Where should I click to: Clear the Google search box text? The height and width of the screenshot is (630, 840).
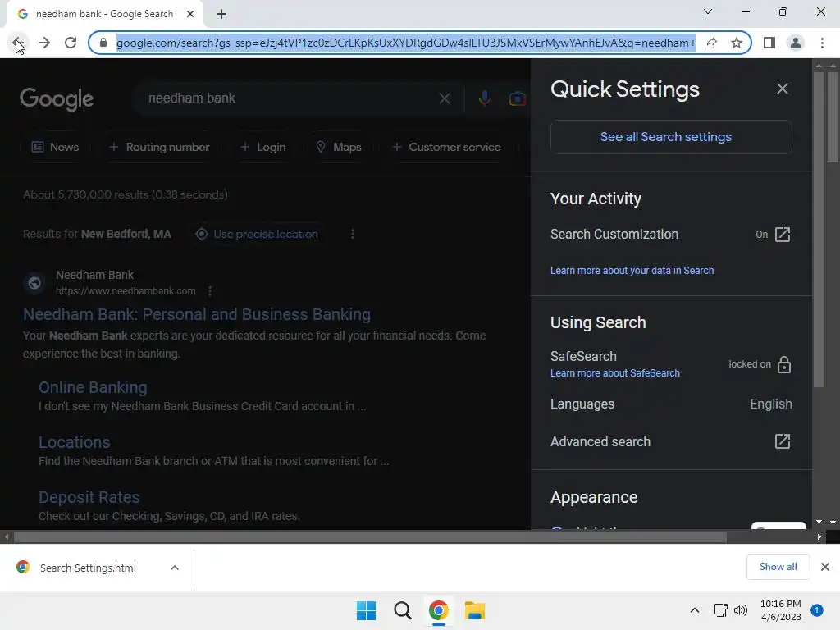point(445,98)
